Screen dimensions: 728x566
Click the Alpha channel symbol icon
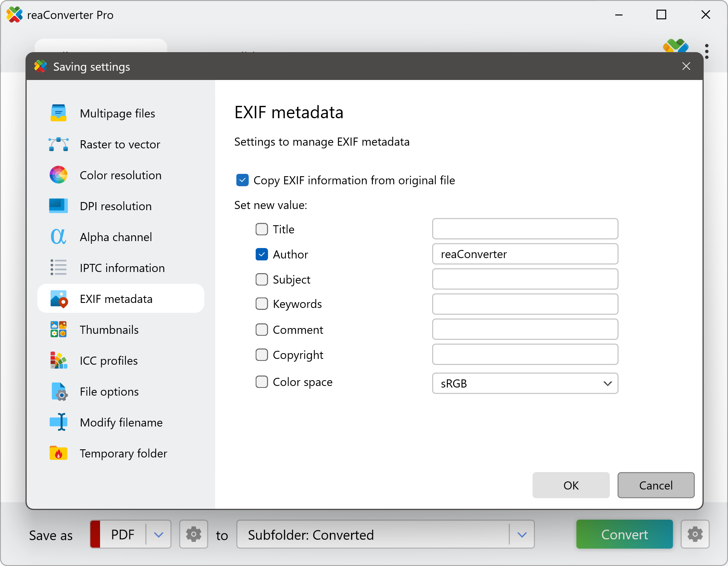pos(58,237)
